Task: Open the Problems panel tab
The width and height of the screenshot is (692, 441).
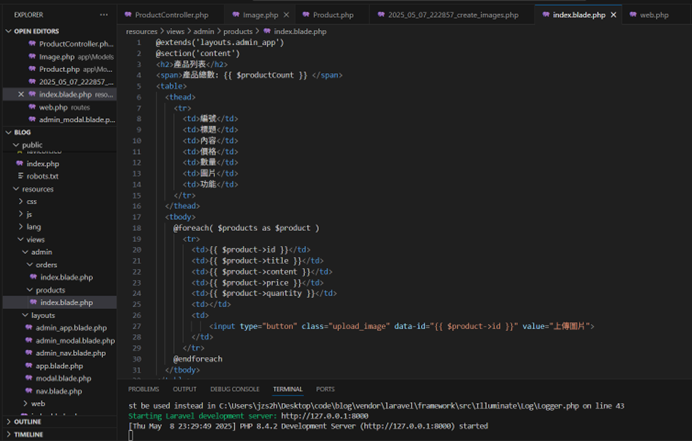Action: [143, 389]
